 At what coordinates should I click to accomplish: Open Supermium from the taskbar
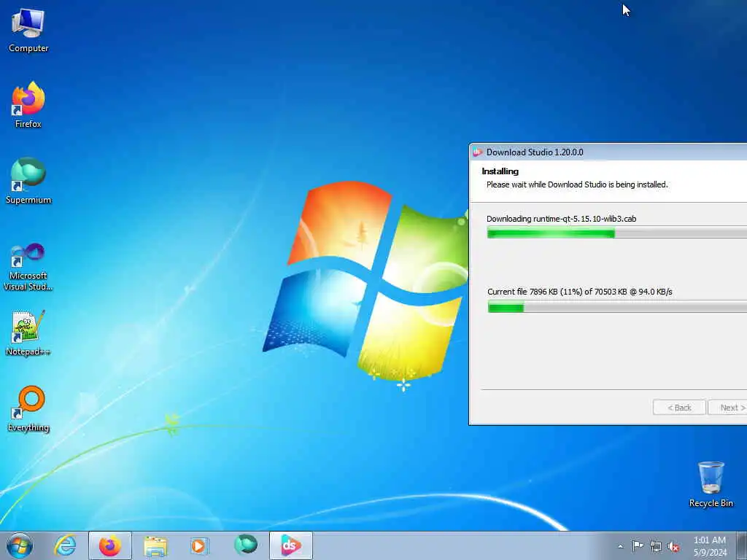tap(246, 545)
